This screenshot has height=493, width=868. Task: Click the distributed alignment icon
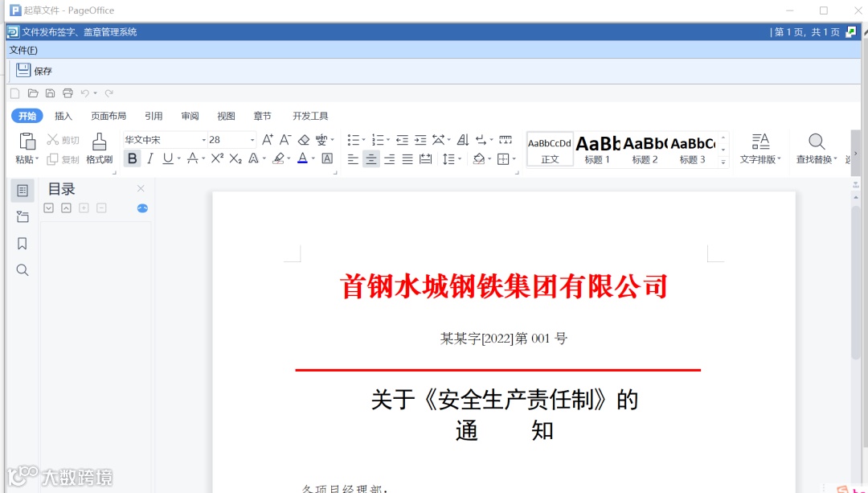[426, 159]
